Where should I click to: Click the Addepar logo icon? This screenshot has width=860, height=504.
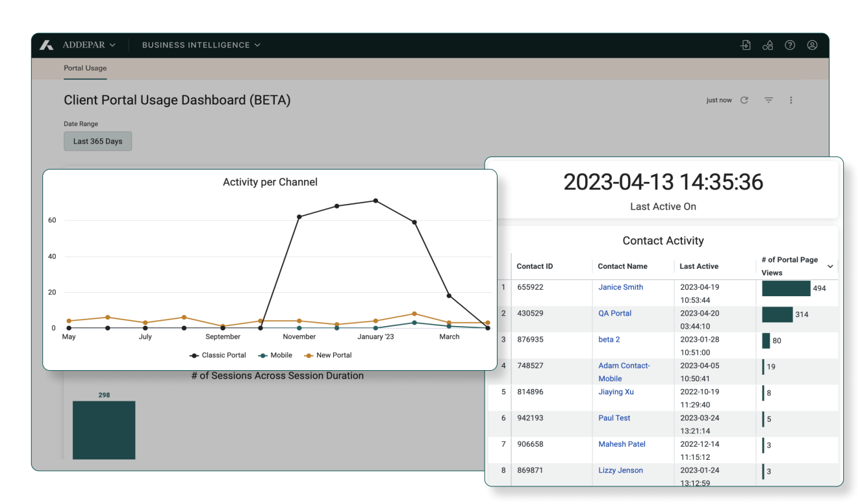tap(47, 45)
